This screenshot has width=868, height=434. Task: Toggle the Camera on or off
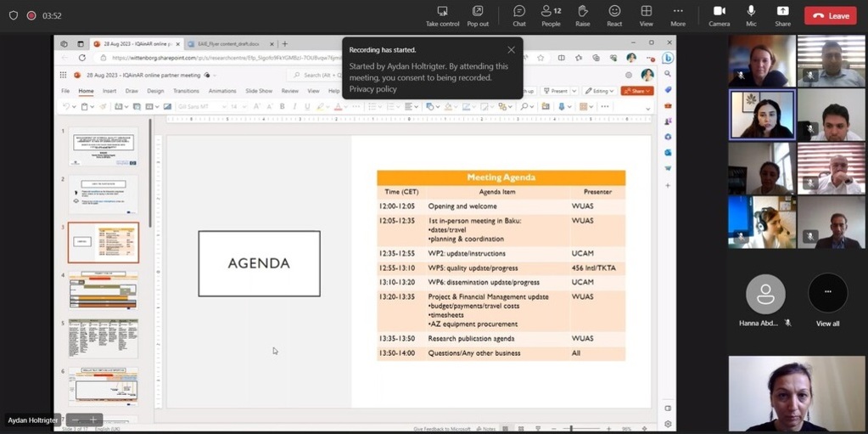[x=719, y=15]
